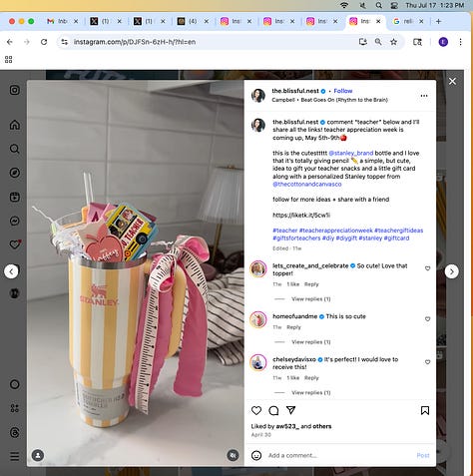
Task: Like homeofuandme's comment
Action: [428, 318]
